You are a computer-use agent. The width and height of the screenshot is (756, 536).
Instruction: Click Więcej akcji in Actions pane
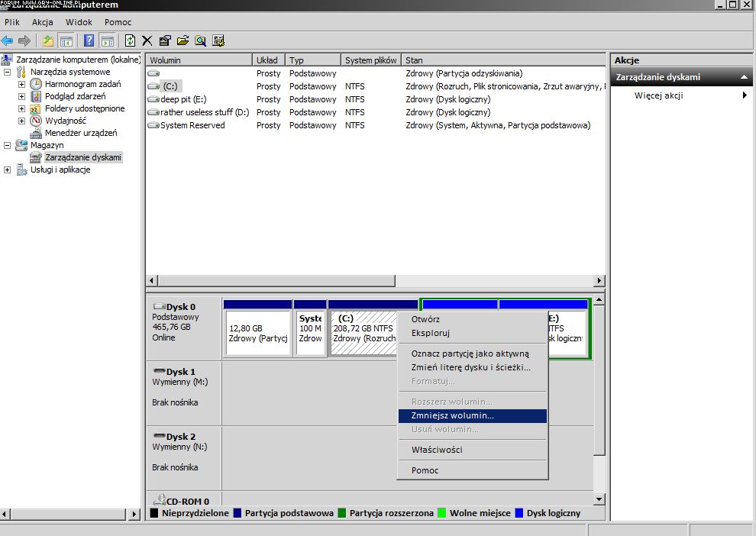[x=658, y=95]
